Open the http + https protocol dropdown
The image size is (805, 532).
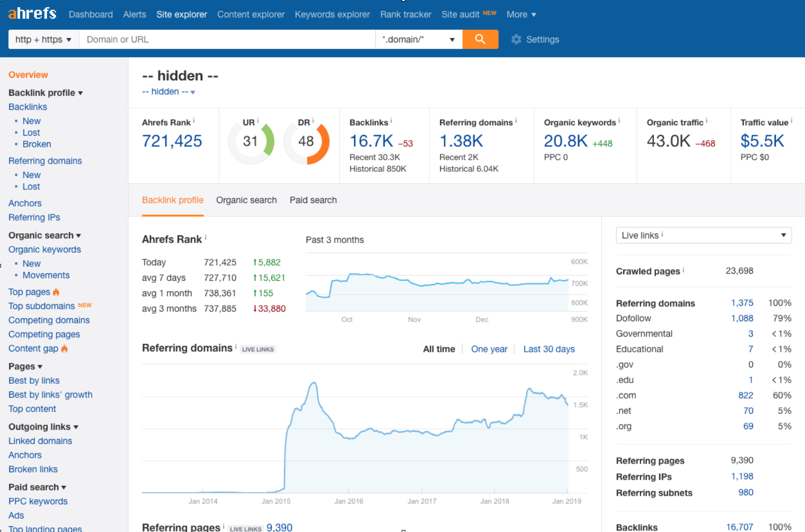pyautogui.click(x=43, y=39)
